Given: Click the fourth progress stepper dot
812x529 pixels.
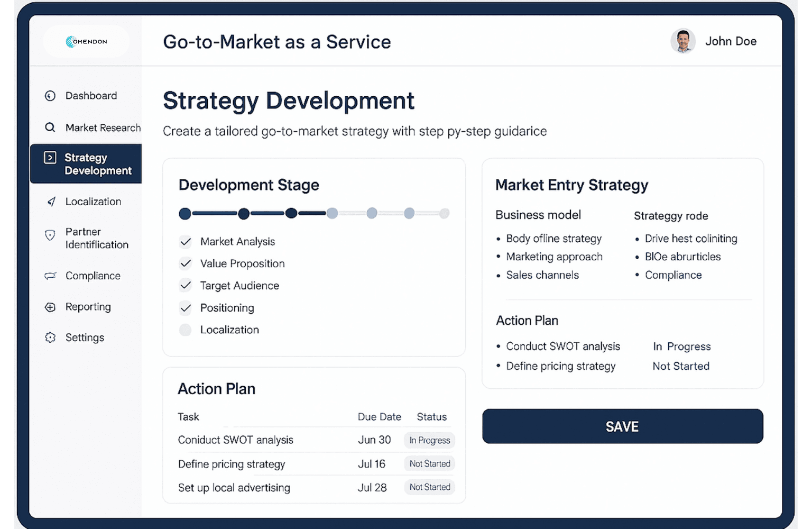Looking at the screenshot, I should pyautogui.click(x=333, y=213).
